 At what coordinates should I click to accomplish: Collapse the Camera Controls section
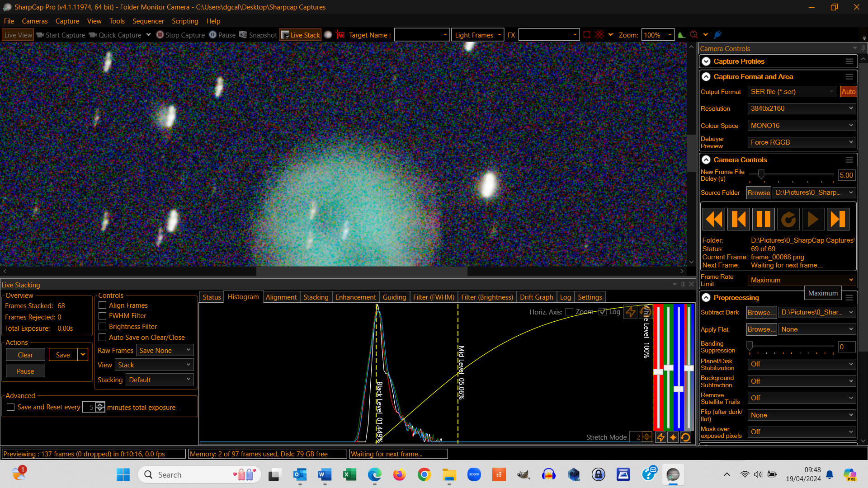[706, 160]
